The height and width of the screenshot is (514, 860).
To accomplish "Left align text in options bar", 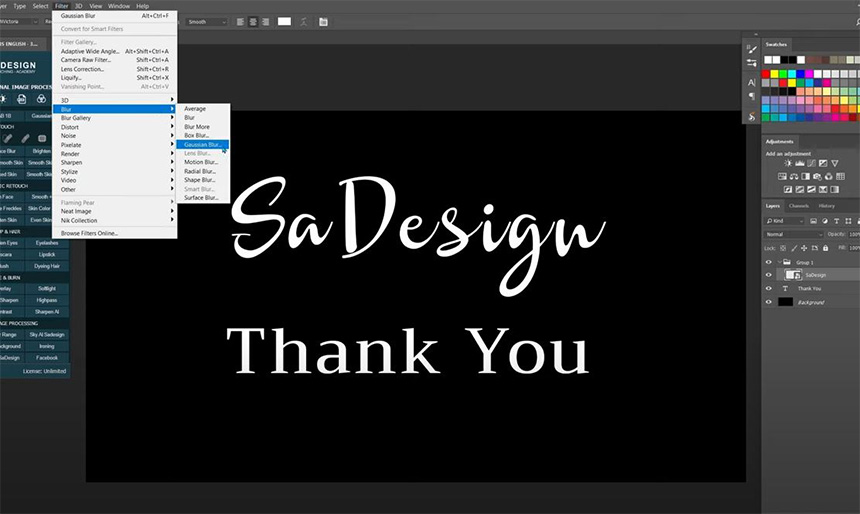I will tap(240, 22).
